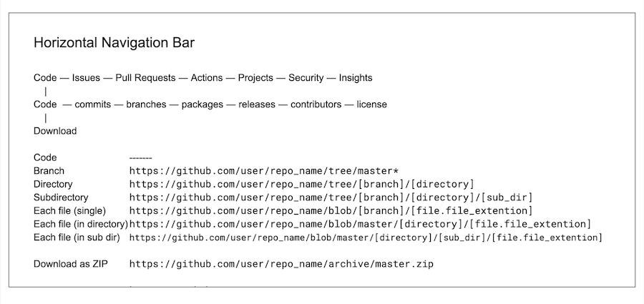Click the Each file (single) URL
This screenshot has height=304, width=644.
tap(331, 210)
